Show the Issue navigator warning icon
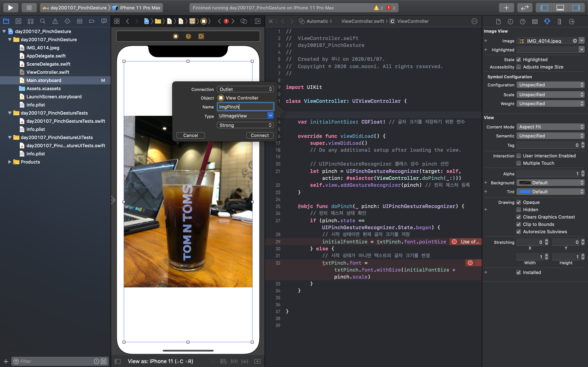The height and width of the screenshot is (367, 588). click(55, 21)
